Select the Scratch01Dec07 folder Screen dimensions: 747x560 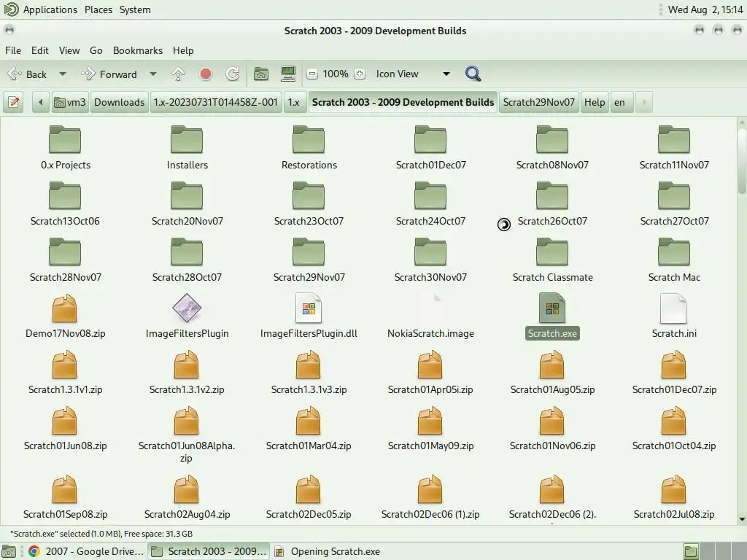click(430, 147)
